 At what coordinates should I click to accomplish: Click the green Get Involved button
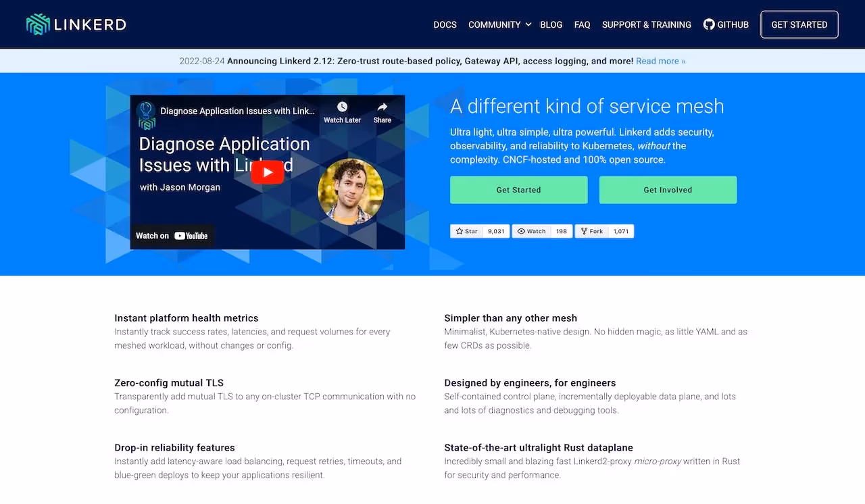668,190
